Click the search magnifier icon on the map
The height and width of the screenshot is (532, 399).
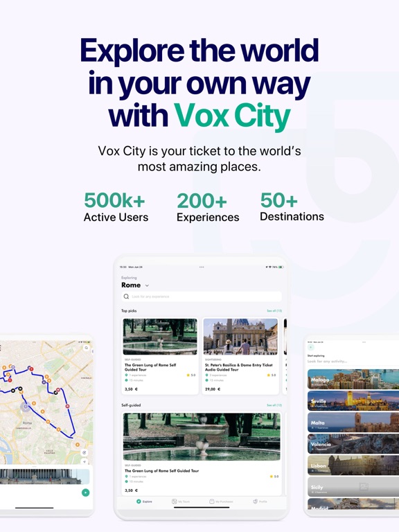pyautogui.click(x=86, y=348)
